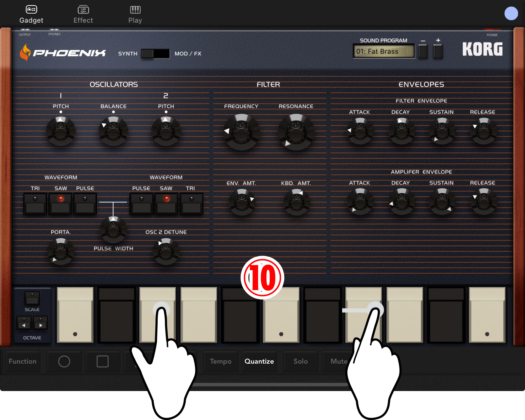The image size is (525, 420).
Task: Click the Filter Resonance knob
Action: point(296,132)
